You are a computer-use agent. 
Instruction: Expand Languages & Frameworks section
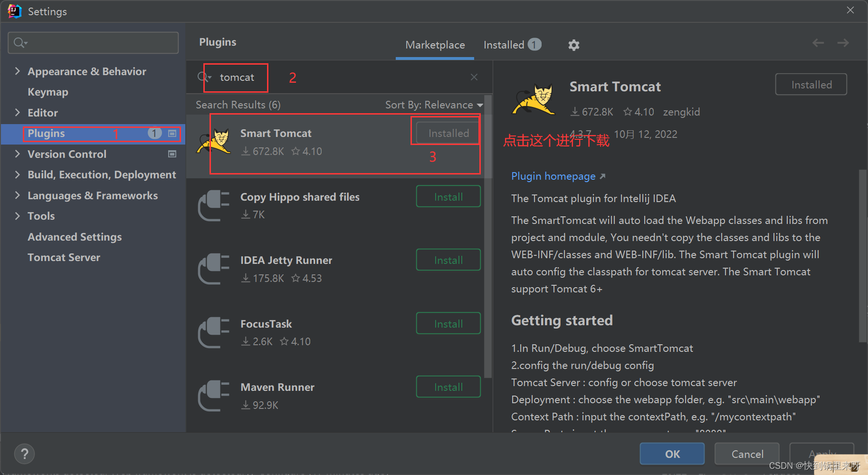pos(18,195)
